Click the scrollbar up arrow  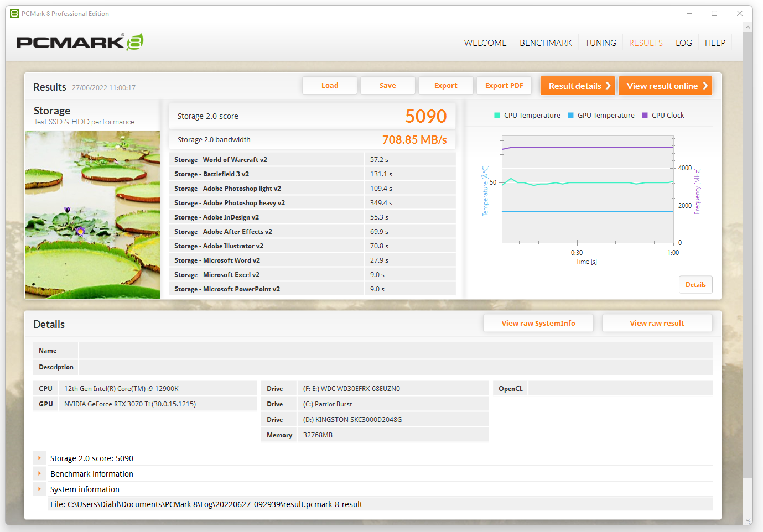(x=748, y=27)
